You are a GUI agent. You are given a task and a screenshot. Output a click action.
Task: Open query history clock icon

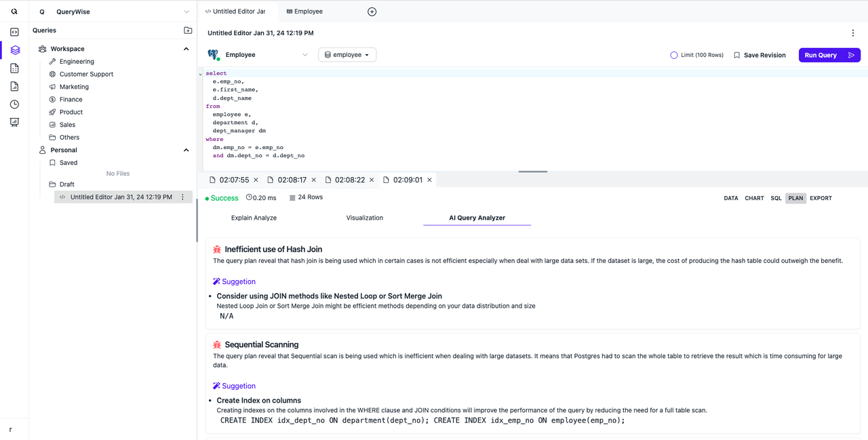[x=14, y=104]
